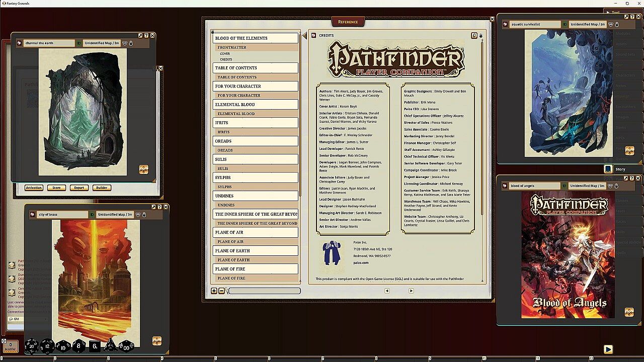Click the Story sidebar book icon
Image resolution: width=644 pixels, height=362 pixels.
(x=608, y=169)
